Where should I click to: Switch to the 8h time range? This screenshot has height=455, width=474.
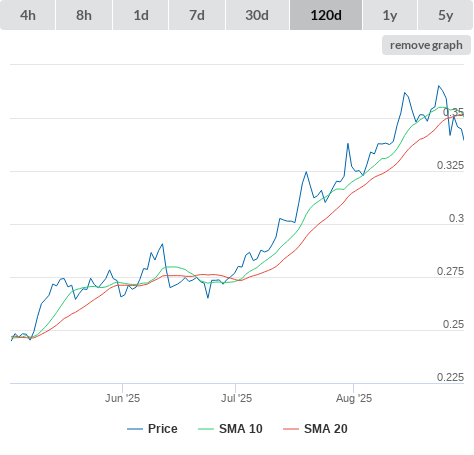click(84, 15)
